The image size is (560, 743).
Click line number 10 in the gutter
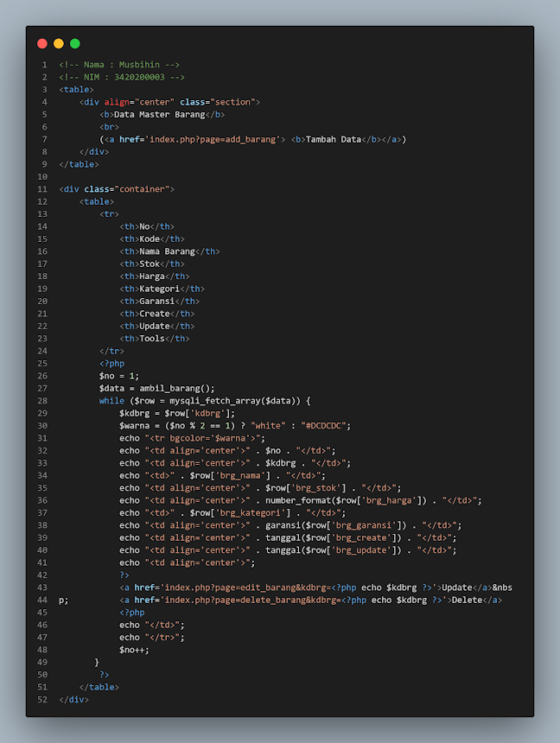(42, 177)
